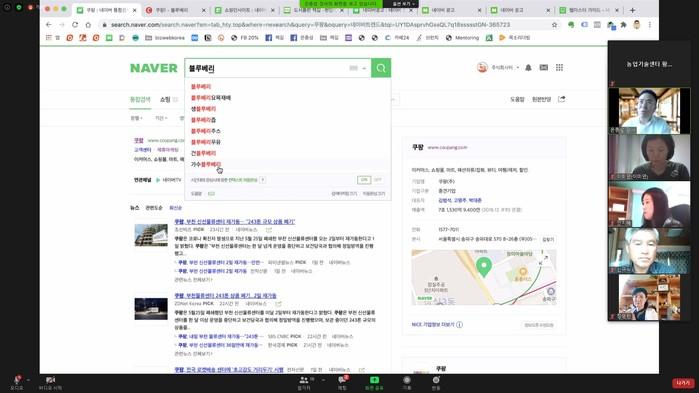This screenshot has height=393, width=699.
Task: Expand the map with the fullscreen arrow
Action: pos(543,259)
